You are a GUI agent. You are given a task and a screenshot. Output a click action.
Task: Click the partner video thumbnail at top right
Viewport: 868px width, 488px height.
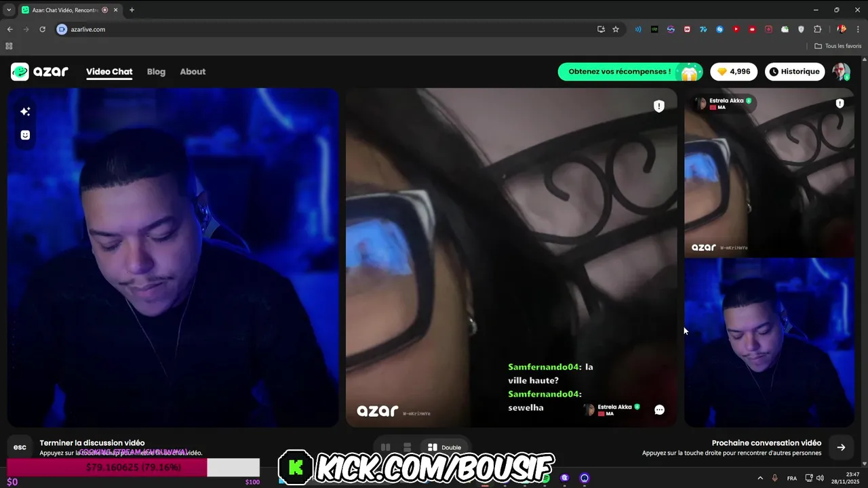pyautogui.click(x=769, y=172)
